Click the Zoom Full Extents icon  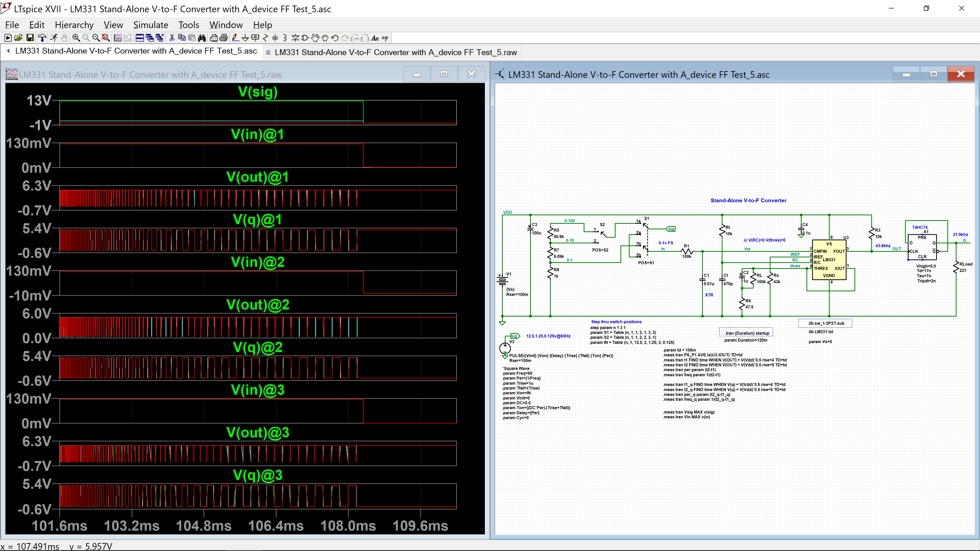pyautogui.click(x=106, y=38)
